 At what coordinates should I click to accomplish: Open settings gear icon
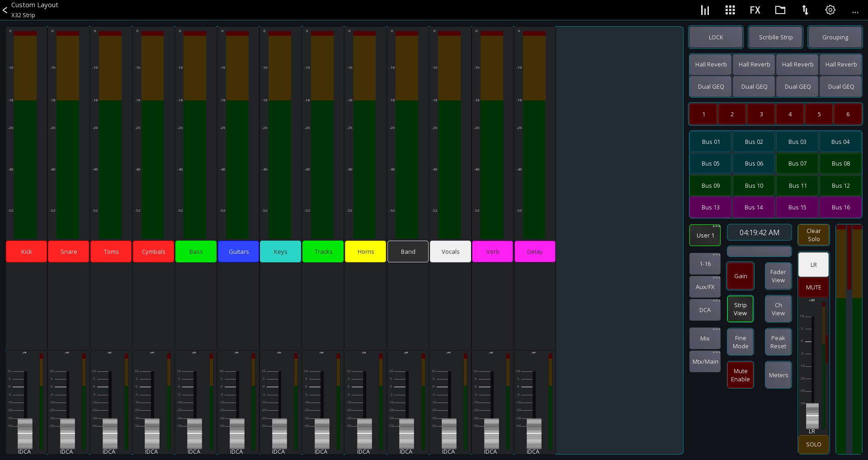830,10
